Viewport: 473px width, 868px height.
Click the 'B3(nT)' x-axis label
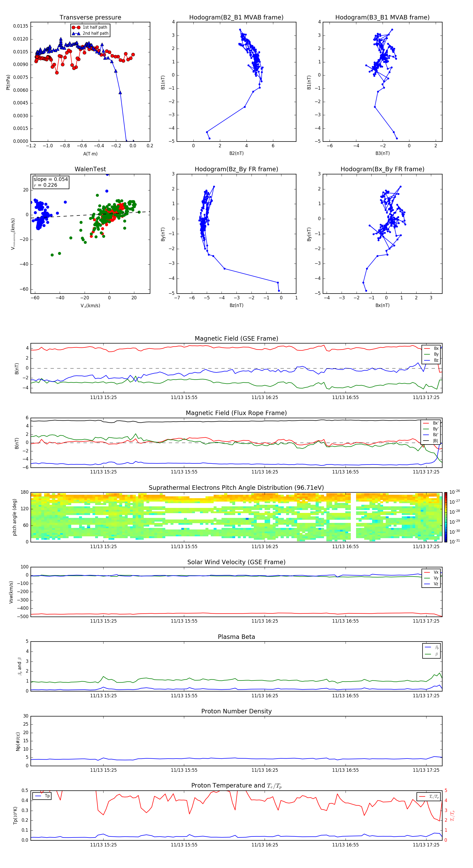[x=382, y=153]
